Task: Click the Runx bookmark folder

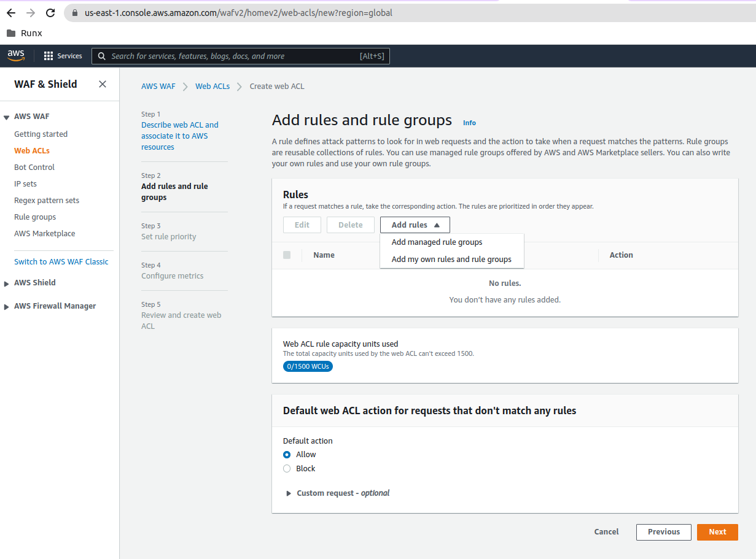Action: click(25, 33)
